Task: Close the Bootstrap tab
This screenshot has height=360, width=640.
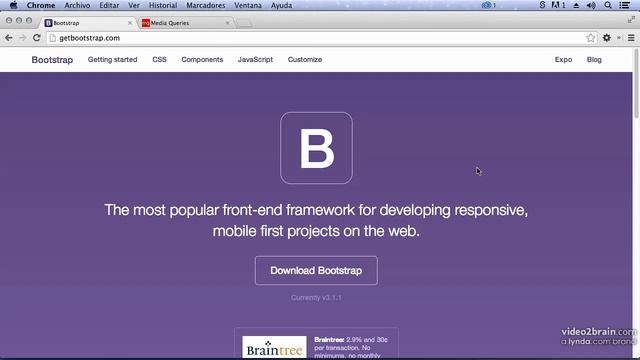Action: coord(130,23)
